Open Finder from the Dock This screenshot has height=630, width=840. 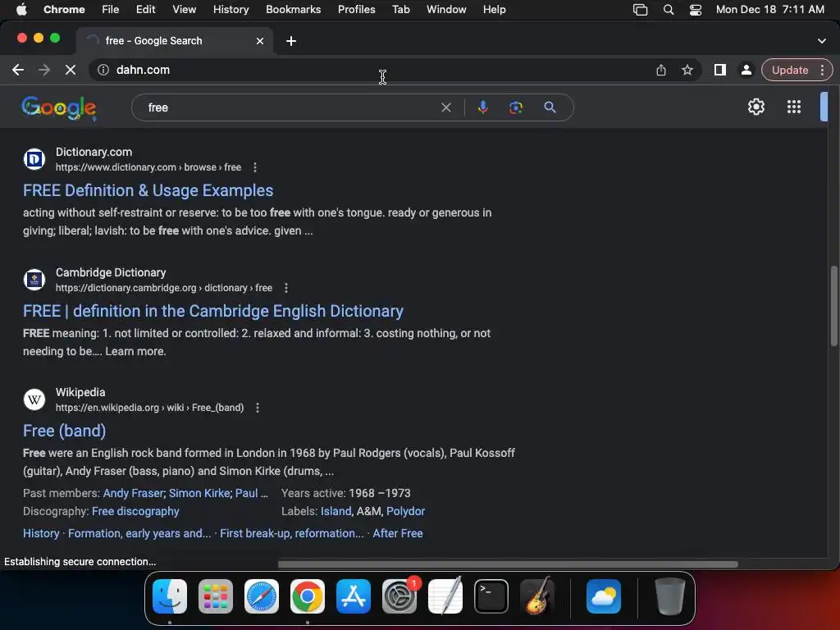pyautogui.click(x=170, y=596)
